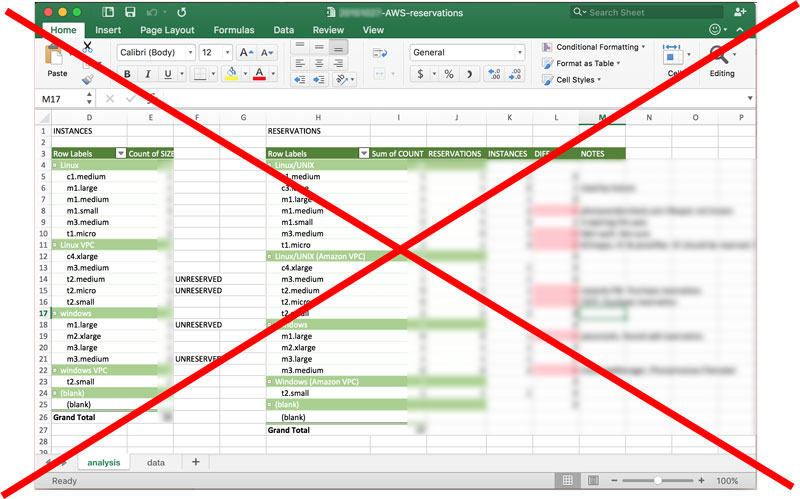The width and height of the screenshot is (800, 499).
Task: Click the Decrease Decimal icon
Action: (x=514, y=74)
